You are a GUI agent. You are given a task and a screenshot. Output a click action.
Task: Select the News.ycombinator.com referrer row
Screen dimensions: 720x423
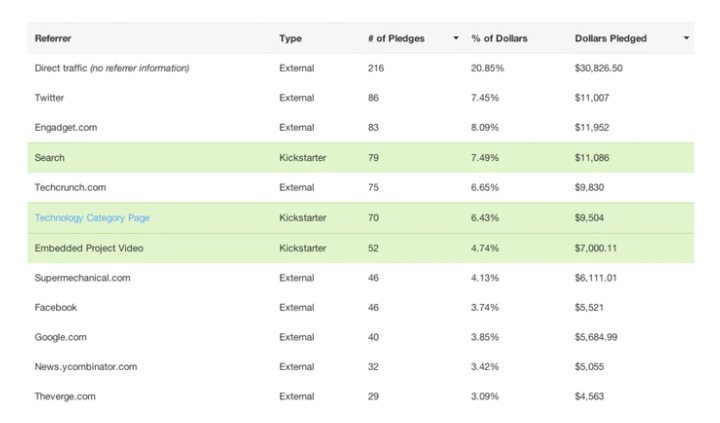pos(85,367)
